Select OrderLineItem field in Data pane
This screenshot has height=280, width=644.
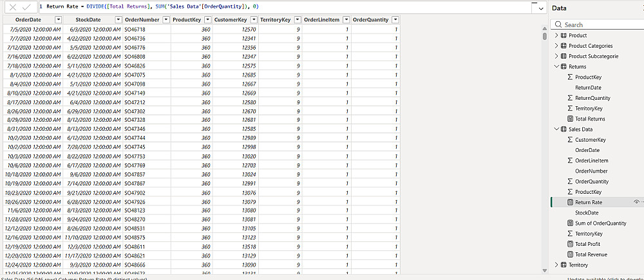592,161
